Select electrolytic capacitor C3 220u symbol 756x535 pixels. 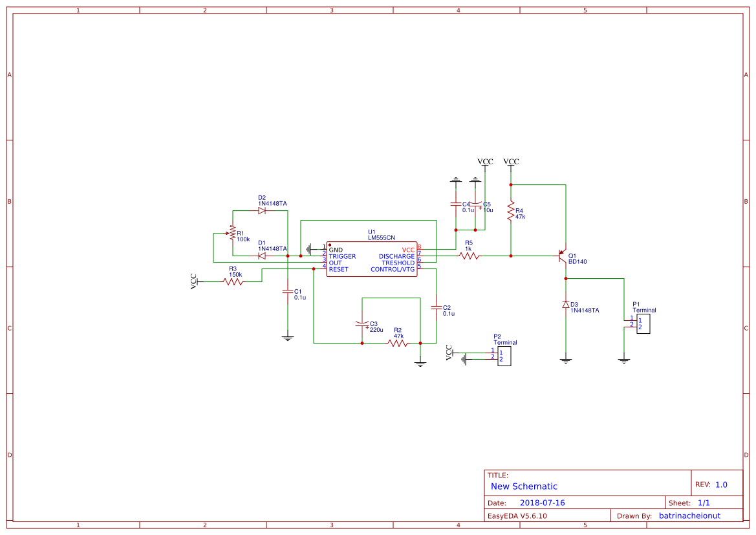362,323
